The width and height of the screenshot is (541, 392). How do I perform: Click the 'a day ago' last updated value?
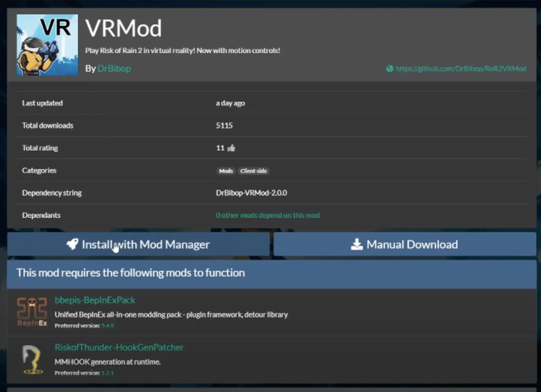click(230, 103)
